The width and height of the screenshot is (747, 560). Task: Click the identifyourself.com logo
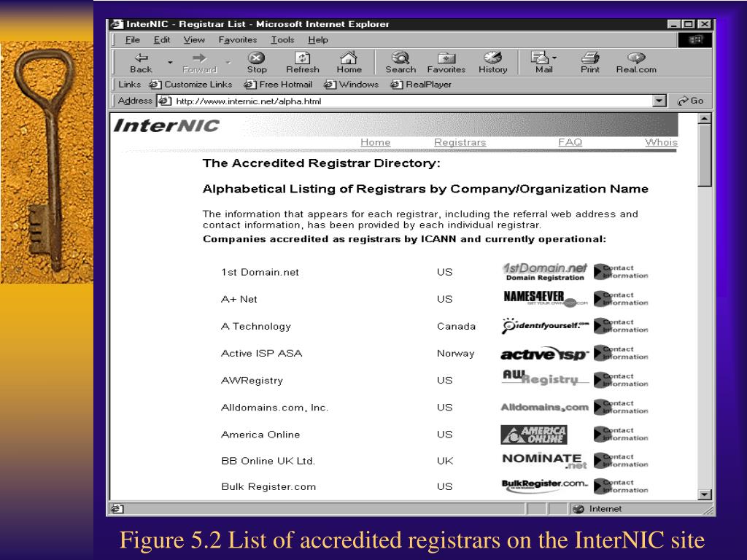click(x=545, y=326)
